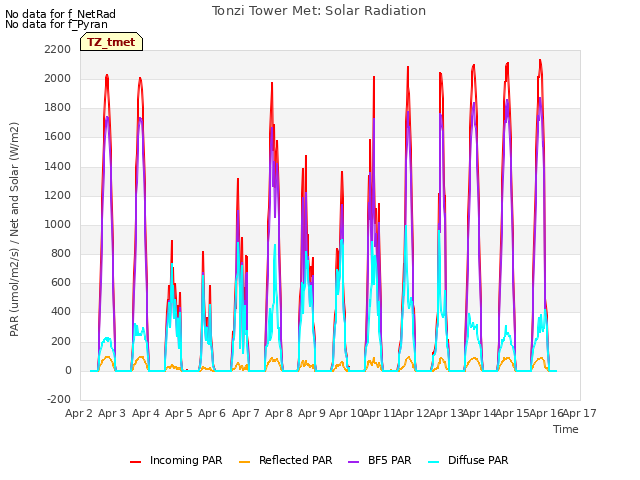
Task: Click the orange Reflected PAR legend swatch
Action: (244, 462)
